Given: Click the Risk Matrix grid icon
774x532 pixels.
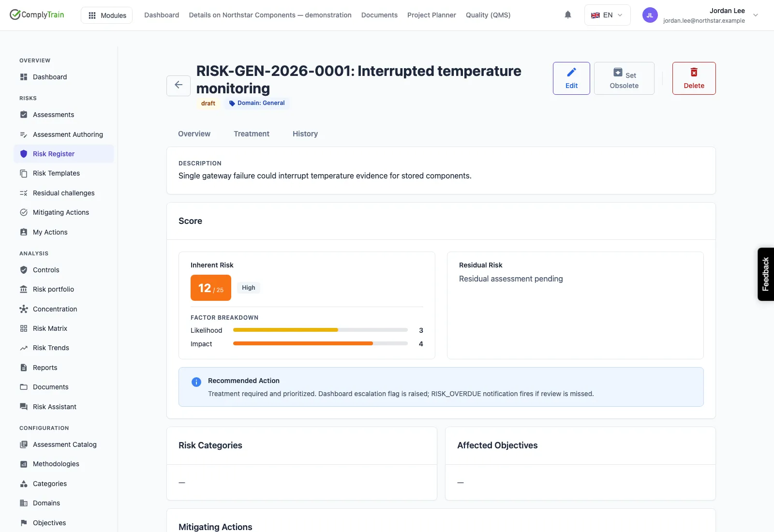Looking at the screenshot, I should [x=24, y=328].
